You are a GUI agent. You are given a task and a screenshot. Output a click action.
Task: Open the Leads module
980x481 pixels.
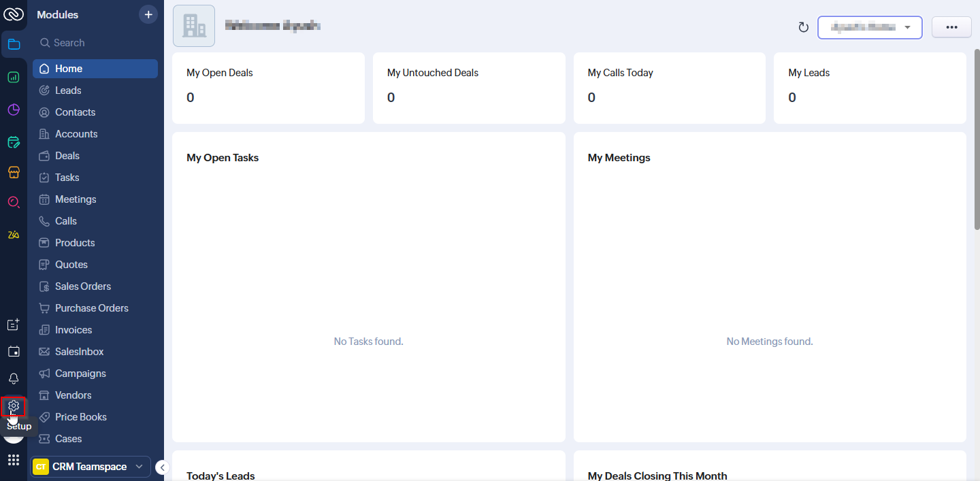68,90
